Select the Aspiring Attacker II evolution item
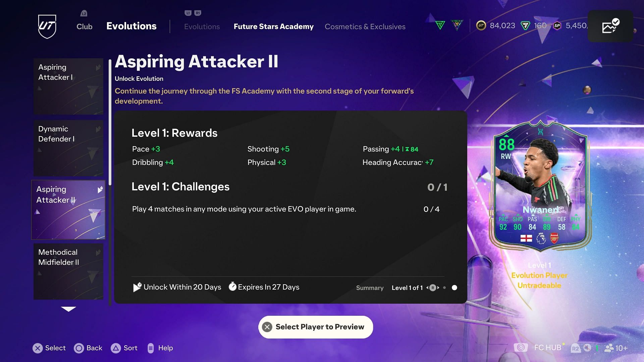Image resolution: width=644 pixels, height=362 pixels. pos(68,209)
